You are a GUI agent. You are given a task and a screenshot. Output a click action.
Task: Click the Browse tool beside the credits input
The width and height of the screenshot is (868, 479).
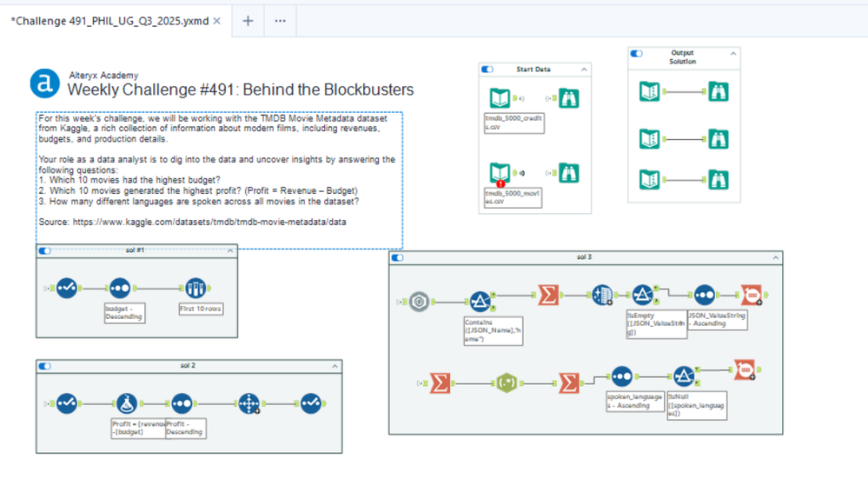(x=568, y=98)
